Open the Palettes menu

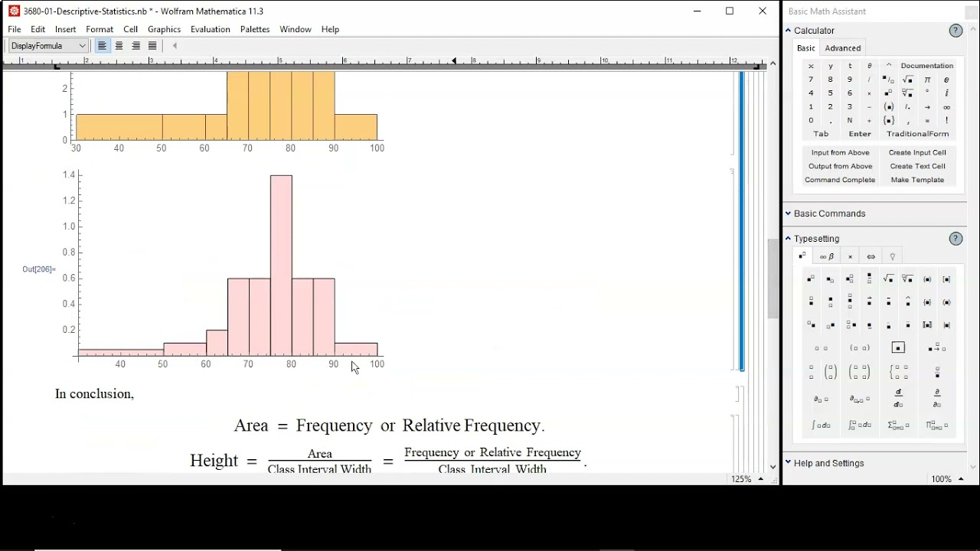tap(255, 29)
